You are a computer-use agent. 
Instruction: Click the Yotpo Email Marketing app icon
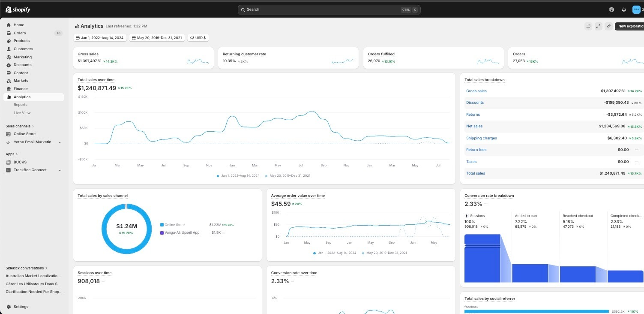click(x=9, y=142)
